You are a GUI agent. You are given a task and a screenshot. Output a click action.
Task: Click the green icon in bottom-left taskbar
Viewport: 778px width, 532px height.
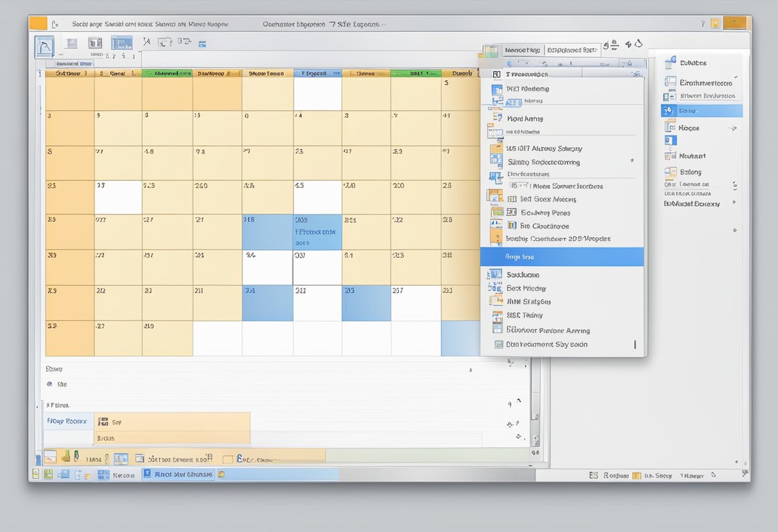click(47, 474)
